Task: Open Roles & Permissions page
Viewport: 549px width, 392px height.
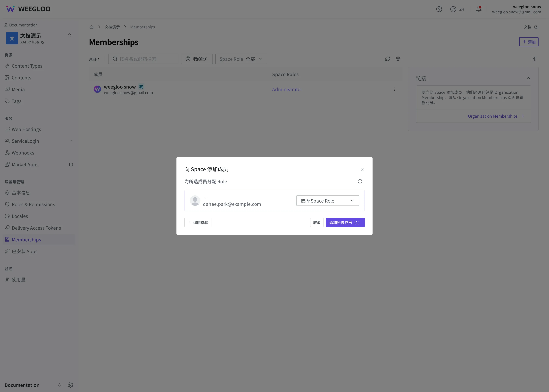Action: pyautogui.click(x=39, y=204)
